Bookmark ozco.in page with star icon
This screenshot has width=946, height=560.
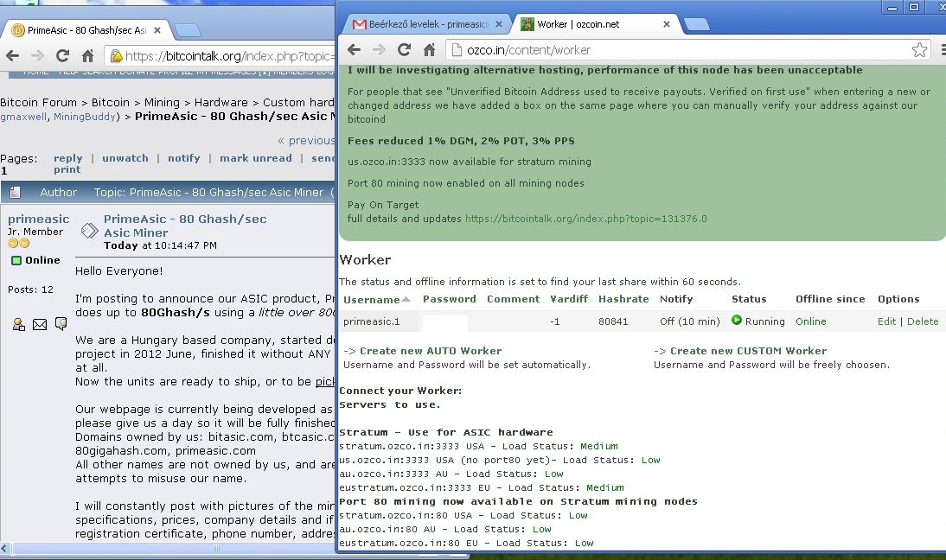919,50
